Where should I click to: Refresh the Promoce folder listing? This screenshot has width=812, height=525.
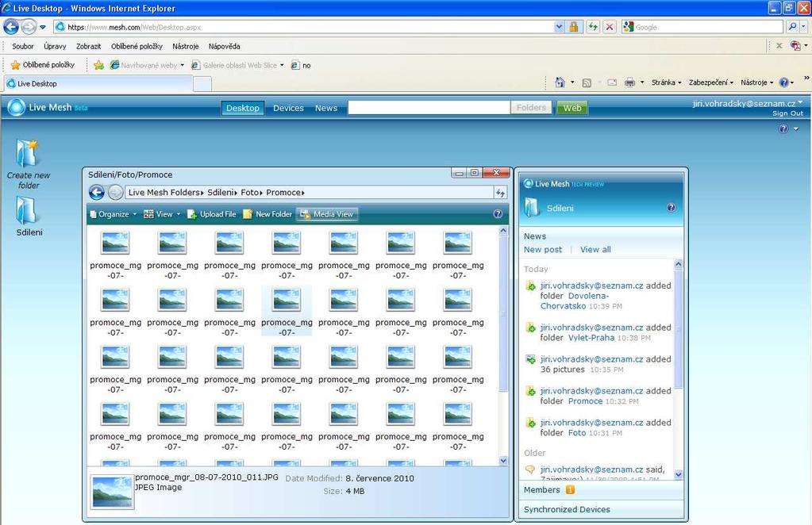(500, 193)
